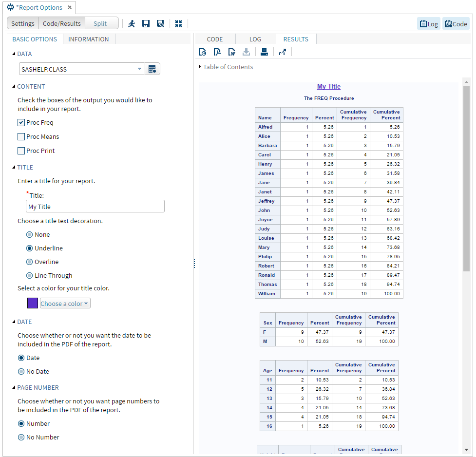The image size is (476, 457).
Task: Click the maximize view icon
Action: pos(178,23)
